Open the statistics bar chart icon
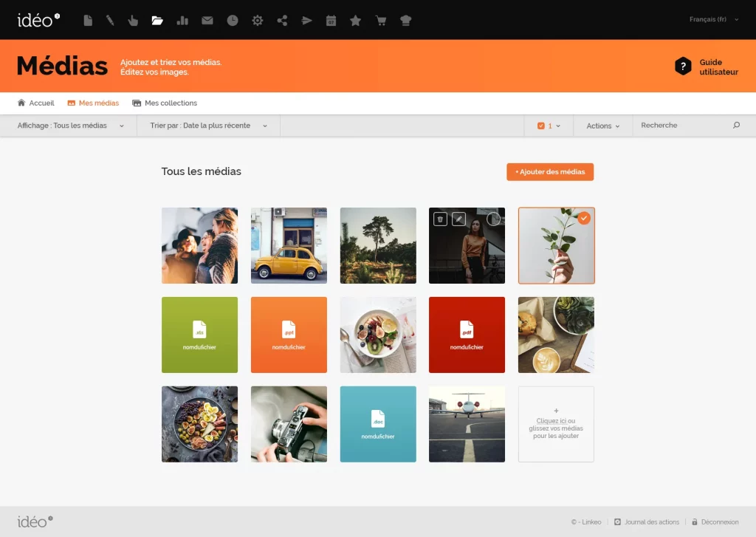This screenshot has height=537, width=756. [x=182, y=21]
